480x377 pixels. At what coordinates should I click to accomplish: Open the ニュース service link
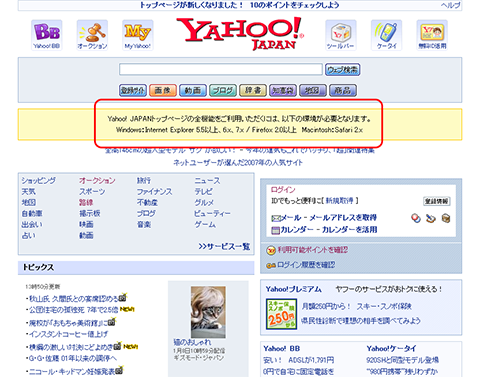pos(207,181)
